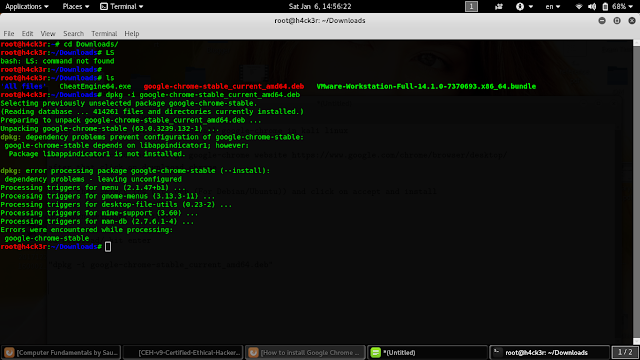
Task: Click the CheatEngine64.exe file name
Action: pos(95,87)
